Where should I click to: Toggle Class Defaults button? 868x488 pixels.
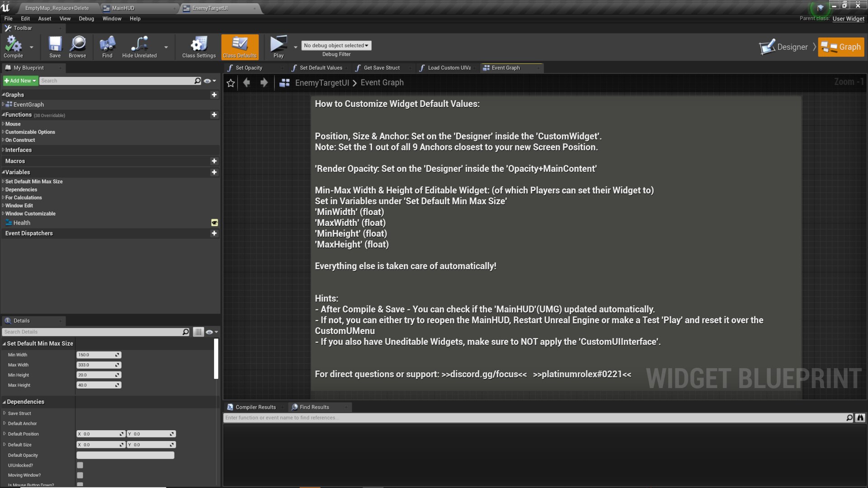click(240, 47)
